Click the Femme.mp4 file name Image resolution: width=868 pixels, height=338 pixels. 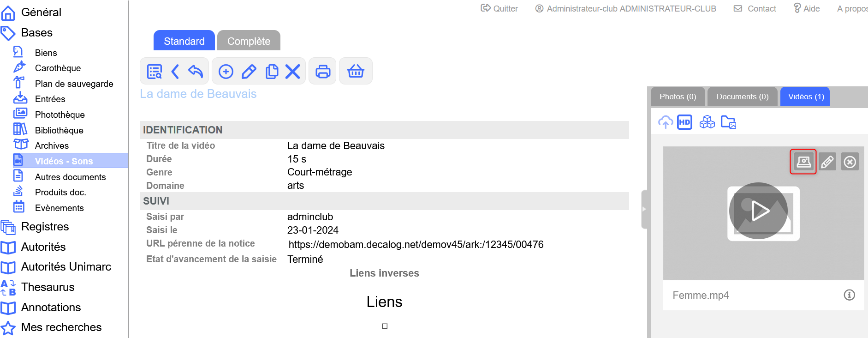tap(701, 295)
